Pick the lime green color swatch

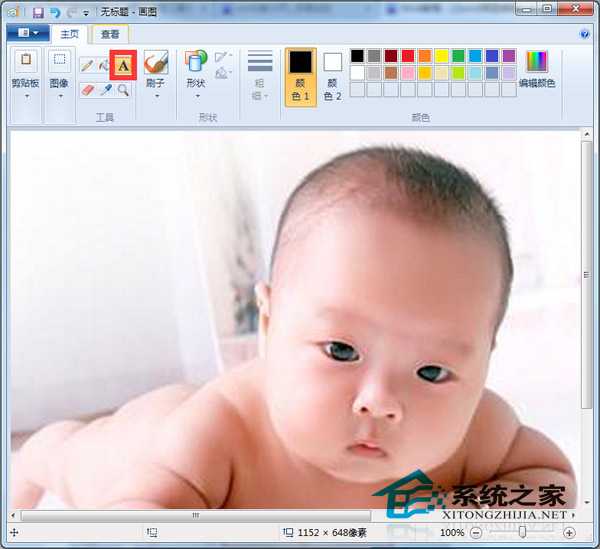[x=458, y=73]
